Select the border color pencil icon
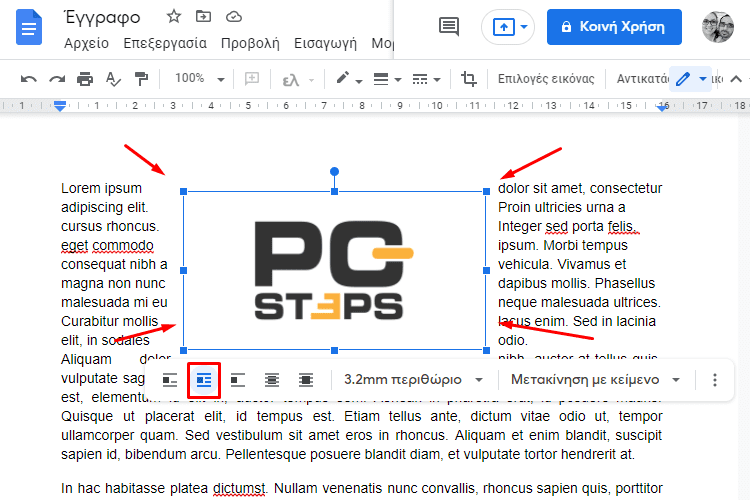Image resolution: width=750 pixels, height=500 pixels. (x=342, y=78)
